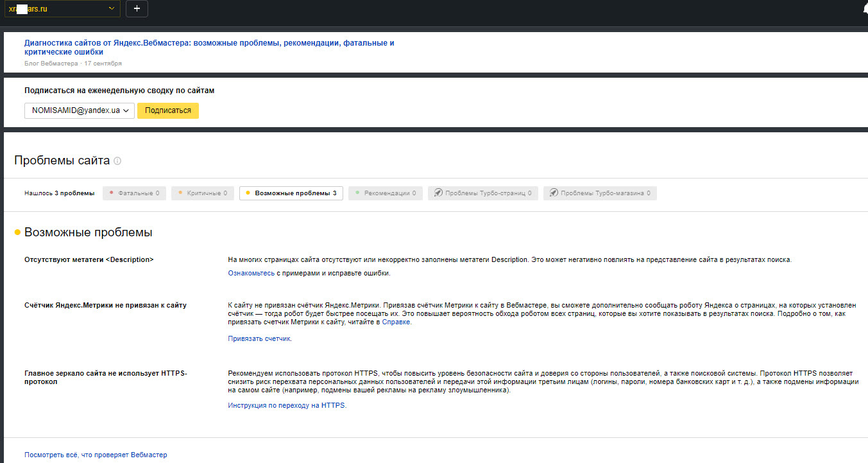Click the Подписаться на еженедельную сводку heading
Viewport: 868px width, 463px height.
tap(119, 91)
